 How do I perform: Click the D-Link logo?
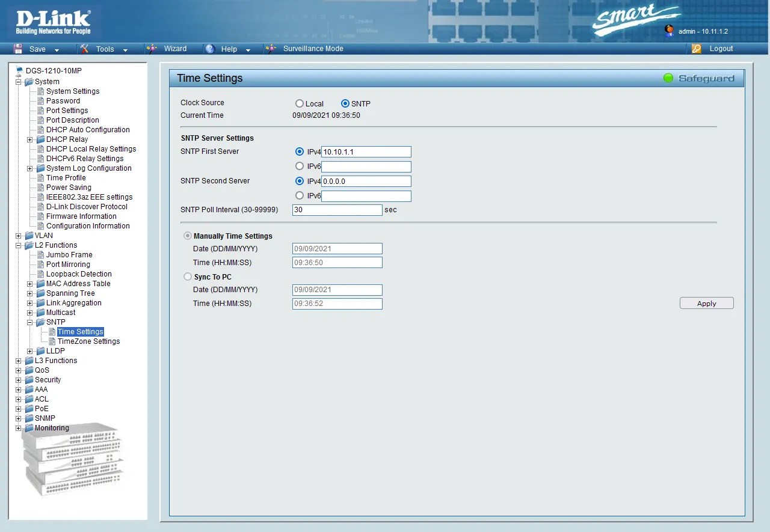tap(53, 22)
